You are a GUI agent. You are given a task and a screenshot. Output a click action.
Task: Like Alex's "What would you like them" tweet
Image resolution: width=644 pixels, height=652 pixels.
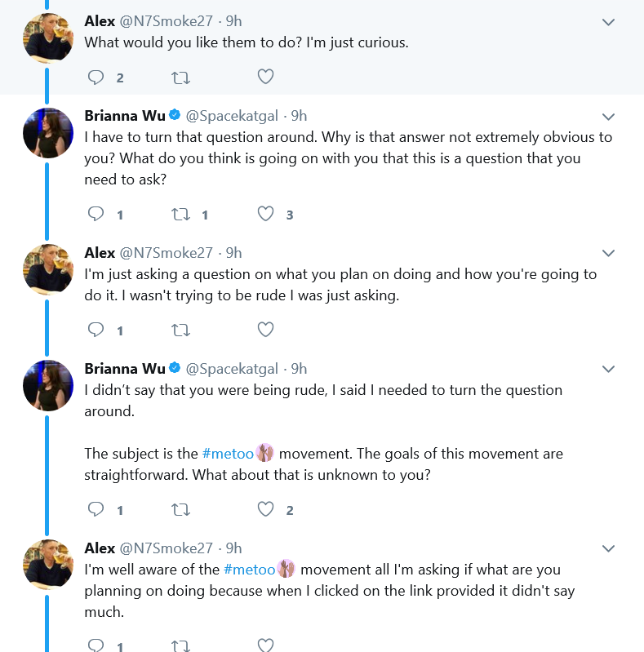[x=265, y=77]
